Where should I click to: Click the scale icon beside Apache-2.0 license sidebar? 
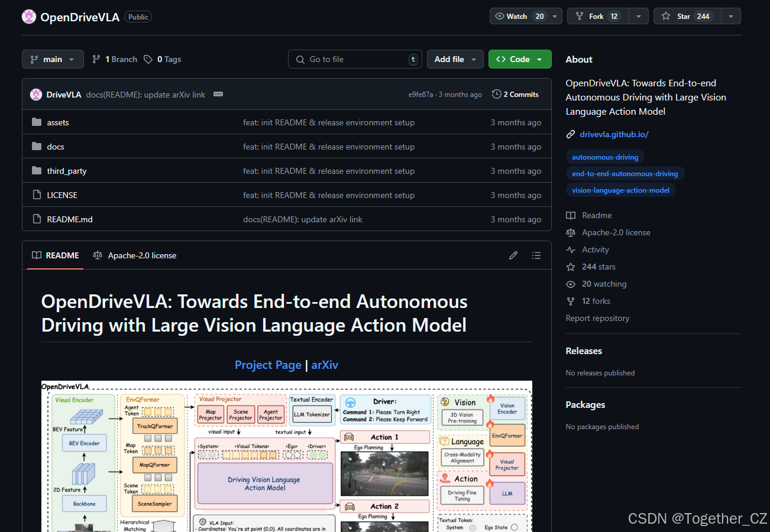(571, 233)
